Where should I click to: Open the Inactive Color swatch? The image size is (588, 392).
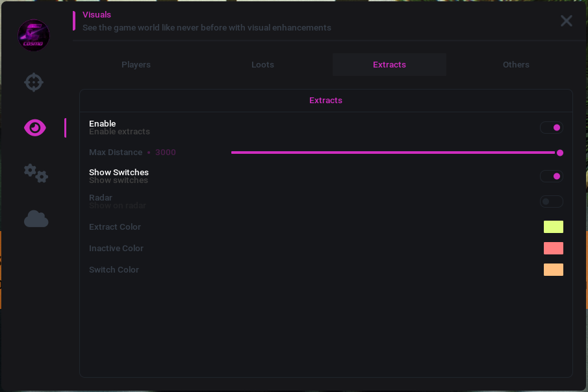(554, 249)
